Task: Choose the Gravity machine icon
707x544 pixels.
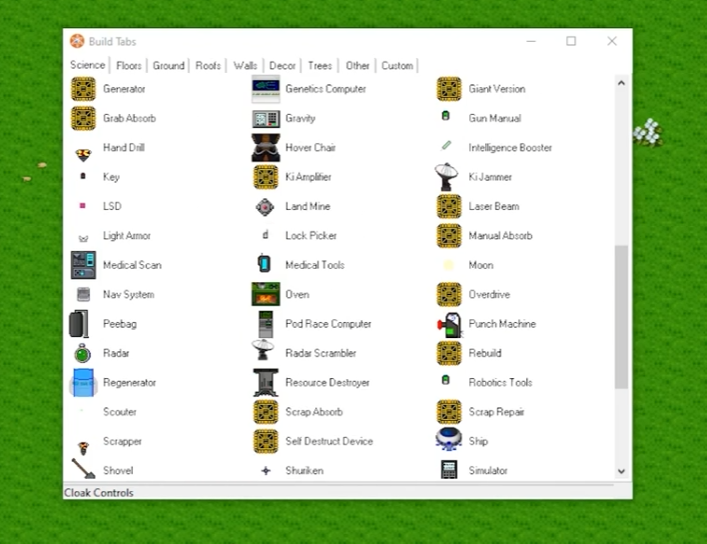Action: click(266, 119)
